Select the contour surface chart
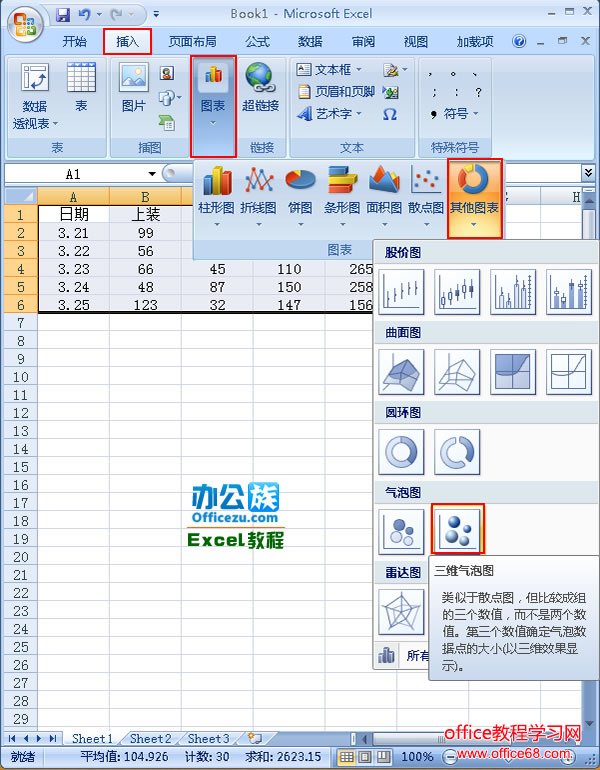 [x=513, y=372]
